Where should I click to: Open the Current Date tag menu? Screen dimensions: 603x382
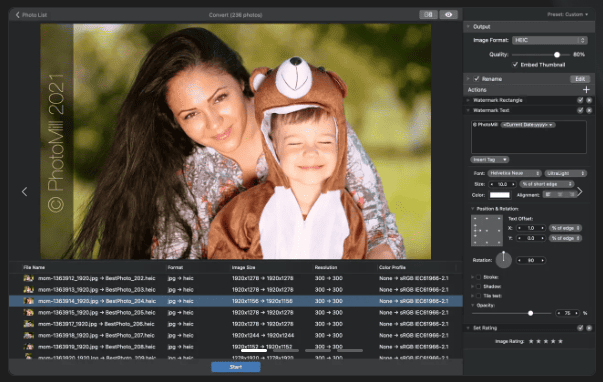pos(528,125)
